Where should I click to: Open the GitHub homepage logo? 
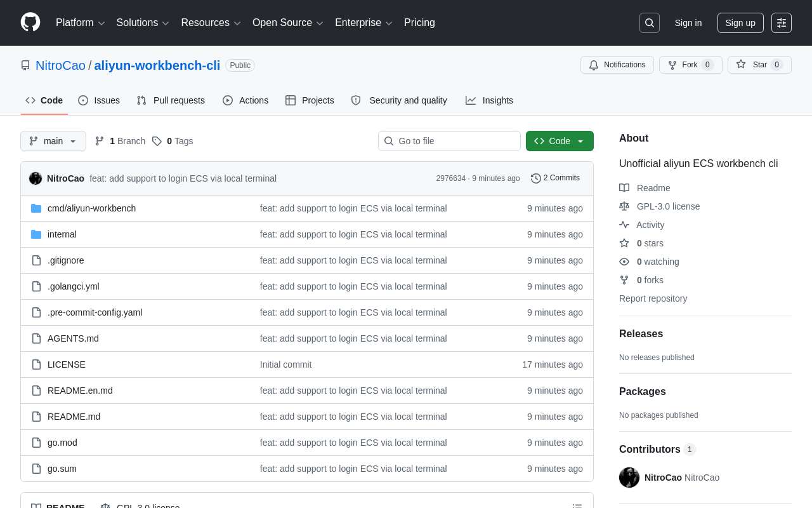tap(30, 22)
